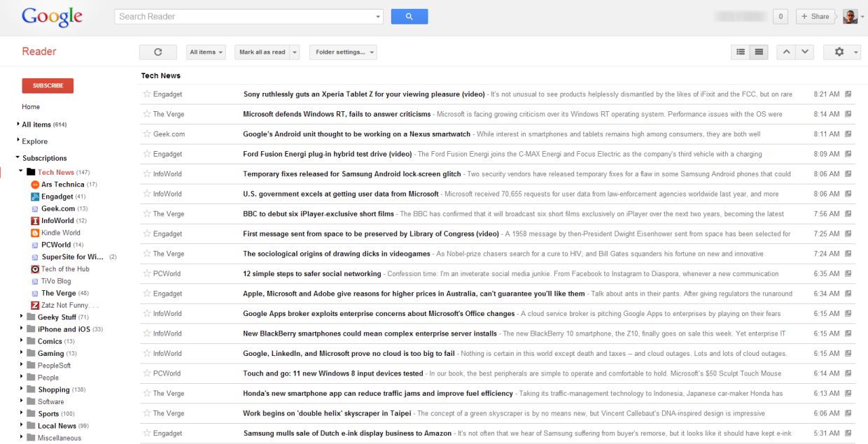Select the Comics folder

50,341
